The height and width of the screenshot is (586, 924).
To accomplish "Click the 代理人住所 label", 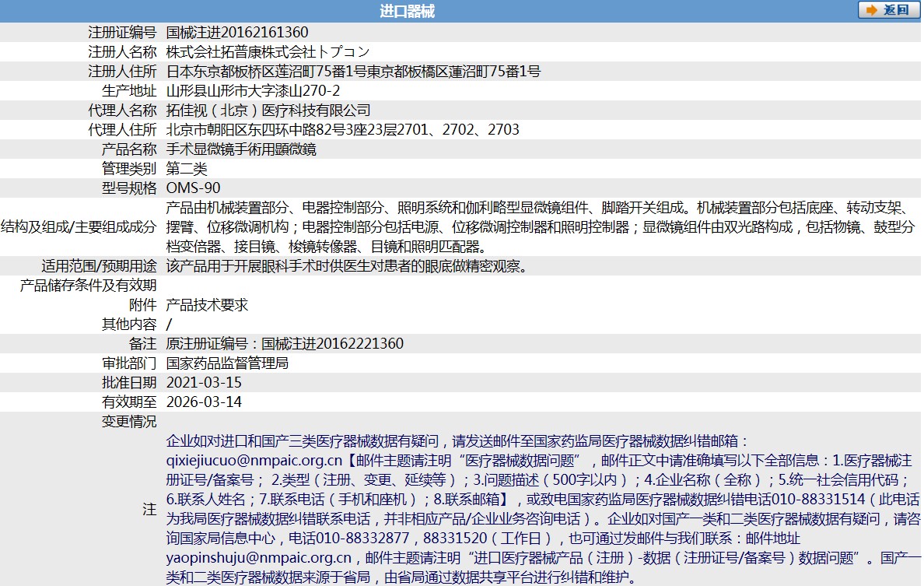I will [122, 130].
